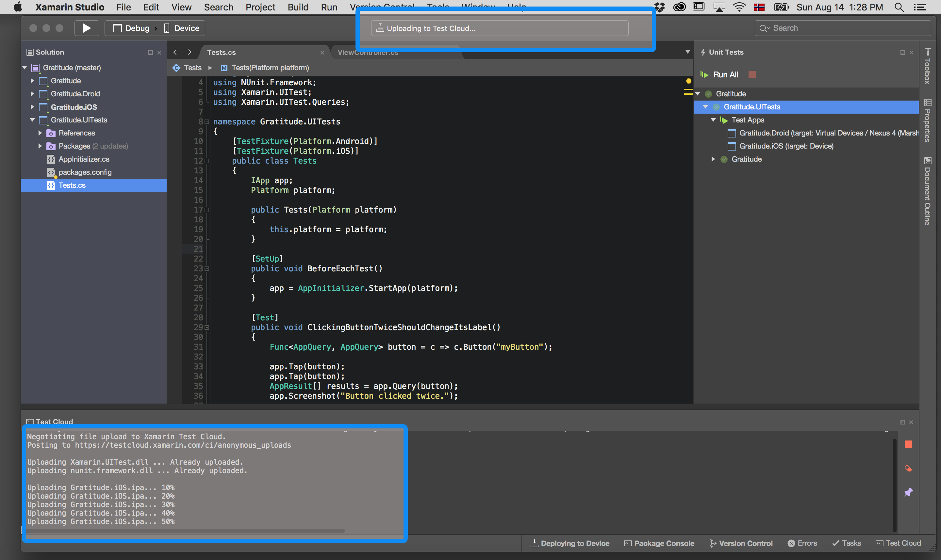This screenshot has height=560, width=941.
Task: Select Gratitude.iOS (target: Device) test app
Action: [x=780, y=146]
